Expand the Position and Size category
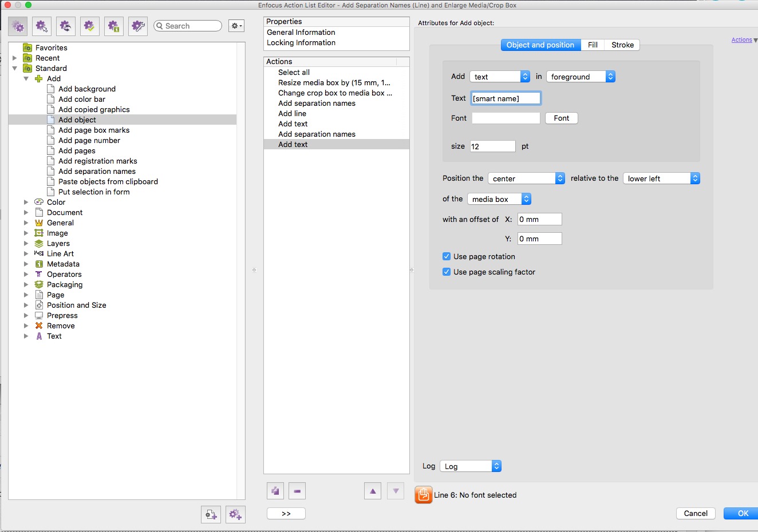The image size is (758, 532). (x=26, y=305)
